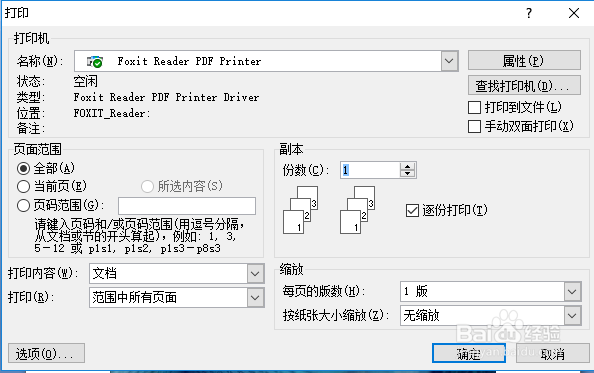Choose the 页码范围 radio option

point(23,206)
